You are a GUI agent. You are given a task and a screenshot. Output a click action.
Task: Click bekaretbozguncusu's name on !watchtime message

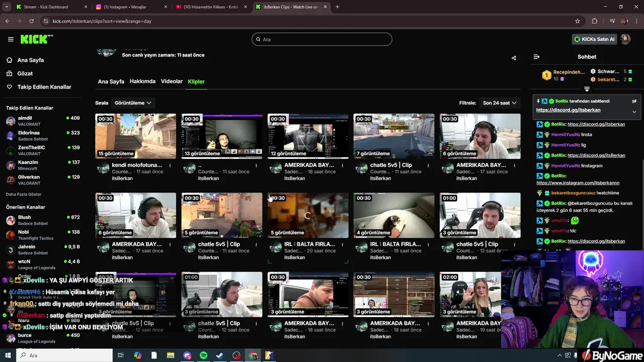tap(573, 193)
